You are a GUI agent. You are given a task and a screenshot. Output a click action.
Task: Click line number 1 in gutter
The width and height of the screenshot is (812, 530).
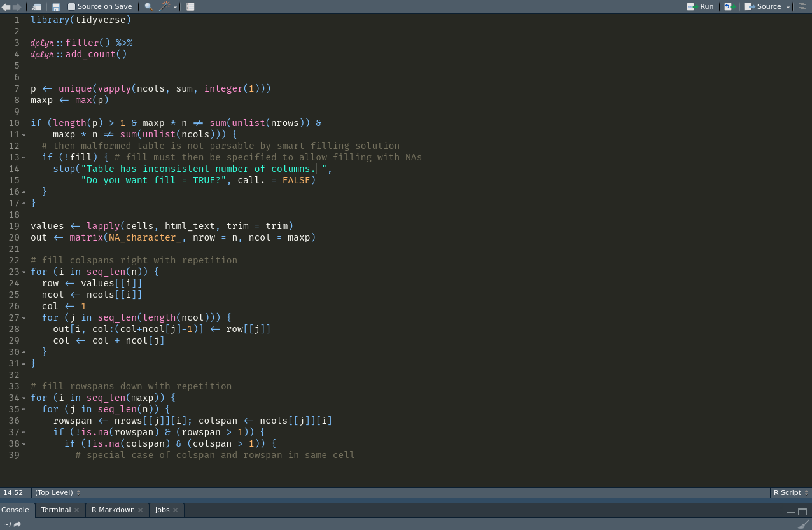[x=17, y=20]
